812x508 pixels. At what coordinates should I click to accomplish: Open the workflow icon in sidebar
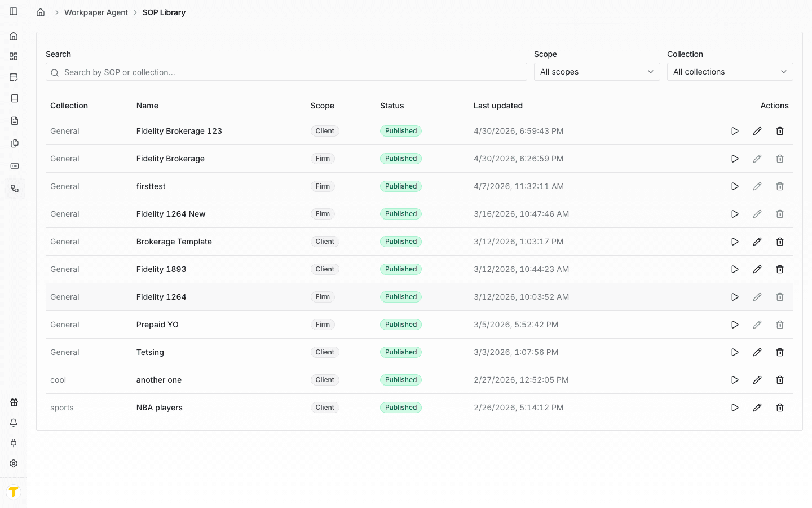click(x=15, y=189)
